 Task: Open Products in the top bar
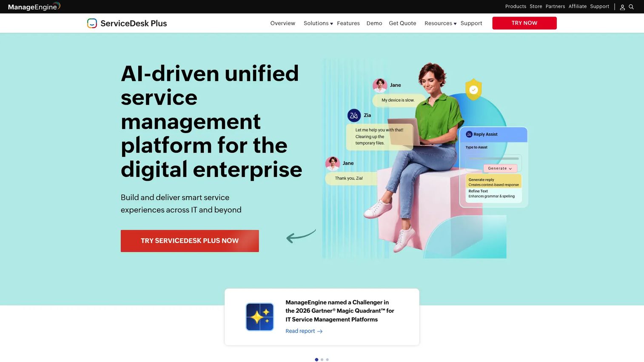(x=516, y=6)
